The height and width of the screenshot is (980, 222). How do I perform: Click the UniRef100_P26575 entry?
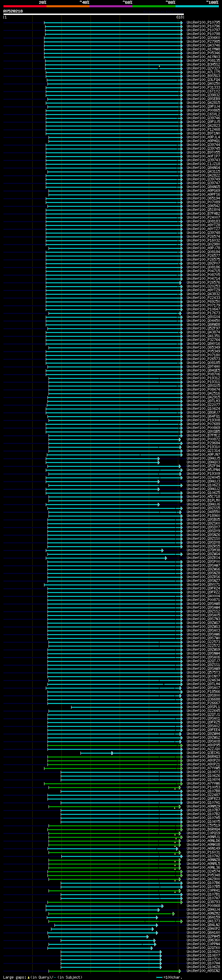[x=203, y=259]
